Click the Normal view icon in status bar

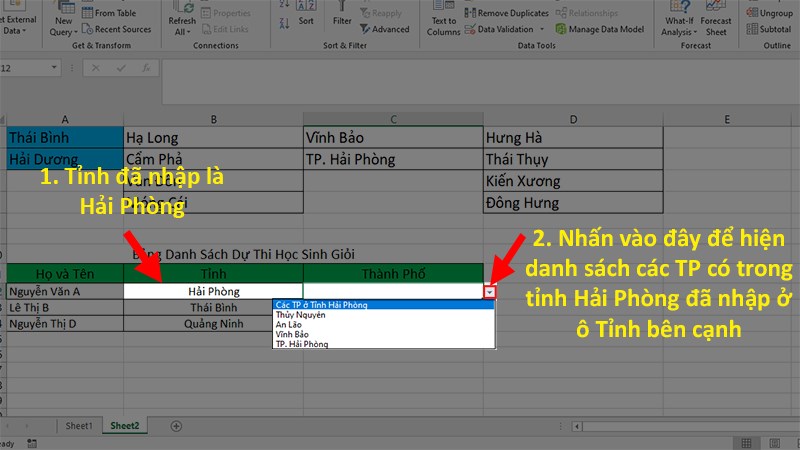pos(746,443)
